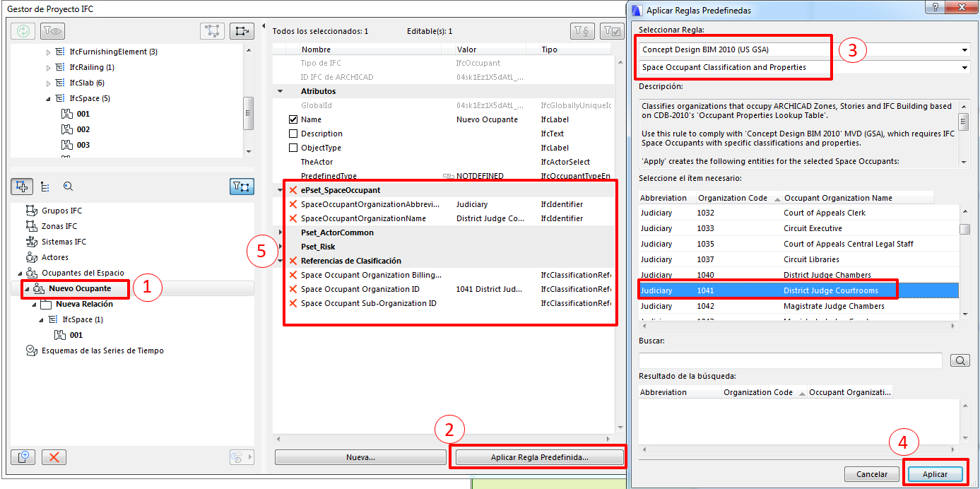Select Zonas IFC tree item
The width and height of the screenshot is (980, 489).
click(x=59, y=226)
